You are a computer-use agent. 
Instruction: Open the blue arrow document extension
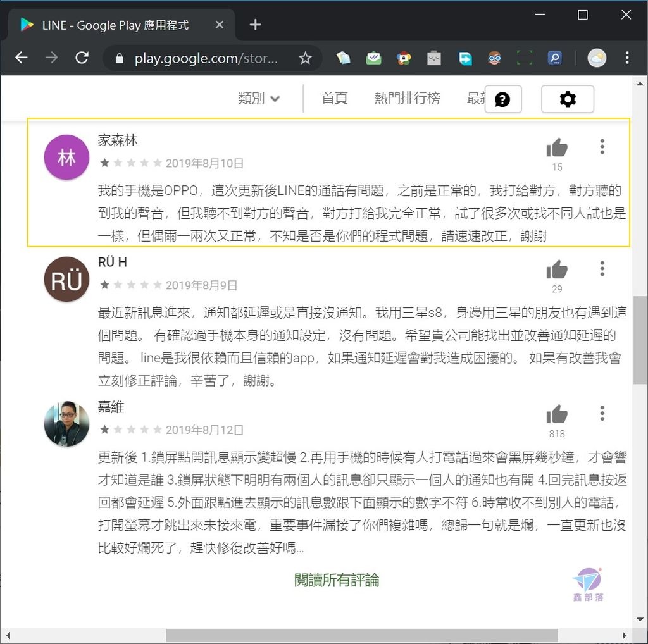[465, 58]
